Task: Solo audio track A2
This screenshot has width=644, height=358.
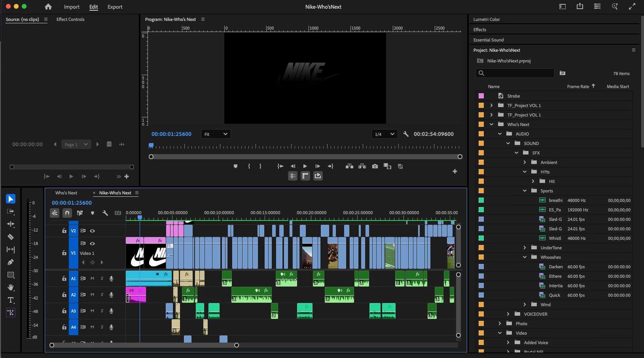Action: click(x=102, y=295)
